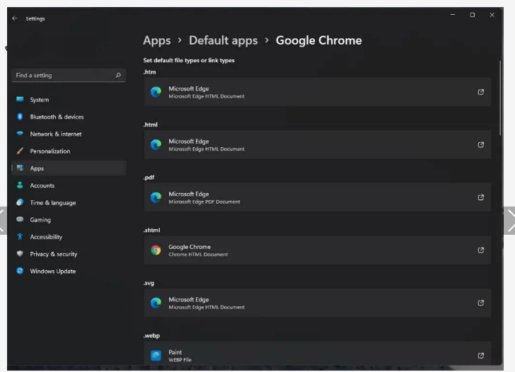Image resolution: width=515 pixels, height=372 pixels.
Task: Close the Settings window
Action: coord(492,15)
